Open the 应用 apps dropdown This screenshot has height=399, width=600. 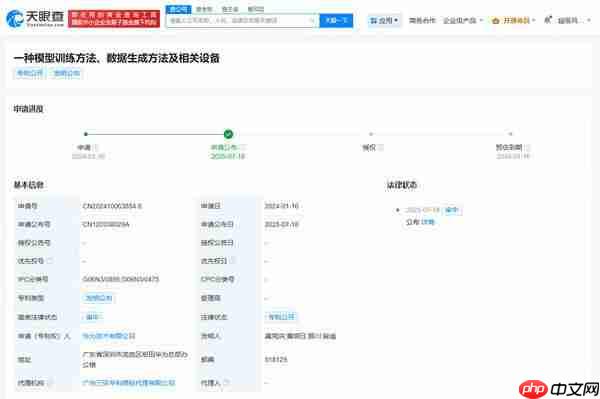384,20
